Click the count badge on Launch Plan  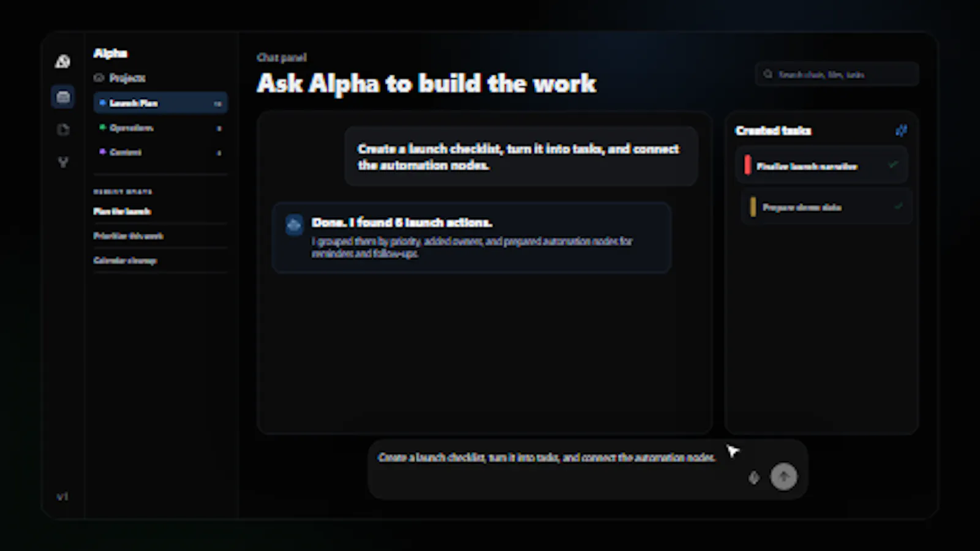(x=217, y=103)
